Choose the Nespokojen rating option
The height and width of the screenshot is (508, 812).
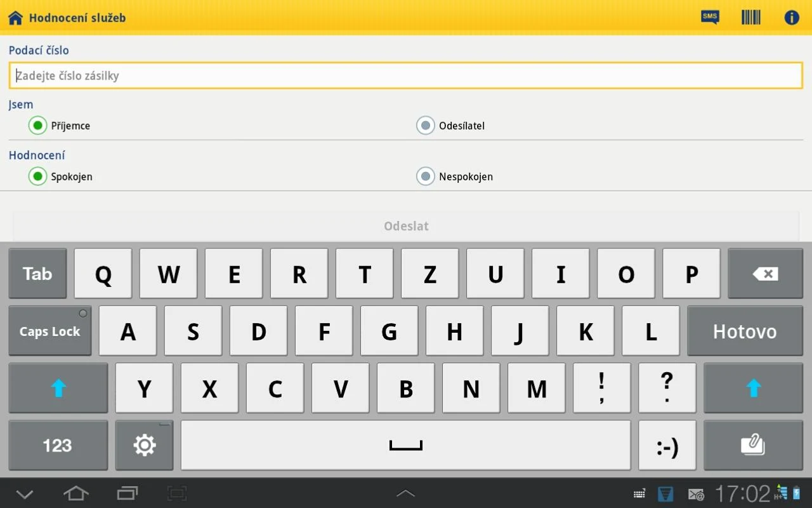[x=426, y=177]
